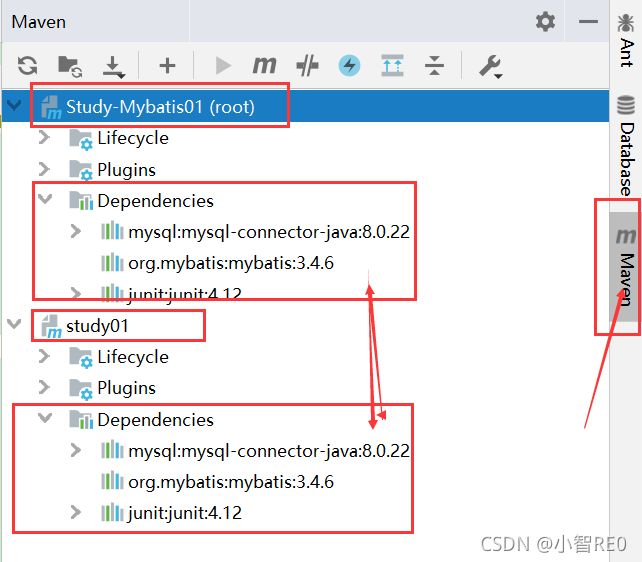This screenshot has width=642, height=562.
Task: Expand Lifecycle under study01
Action: (x=44, y=356)
